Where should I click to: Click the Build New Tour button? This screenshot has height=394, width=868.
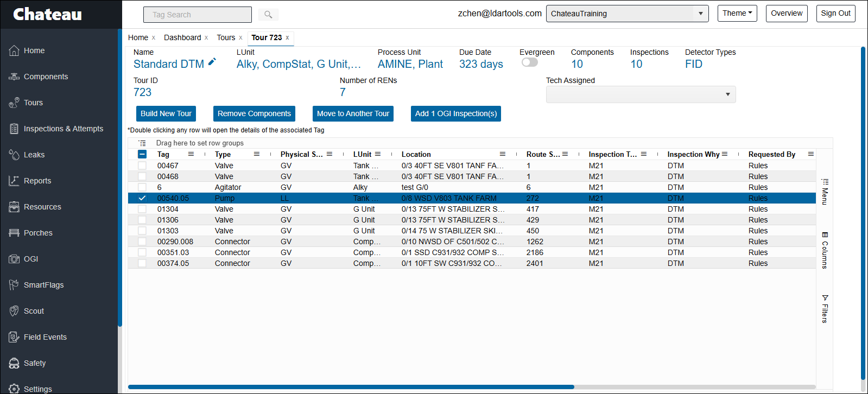point(166,113)
